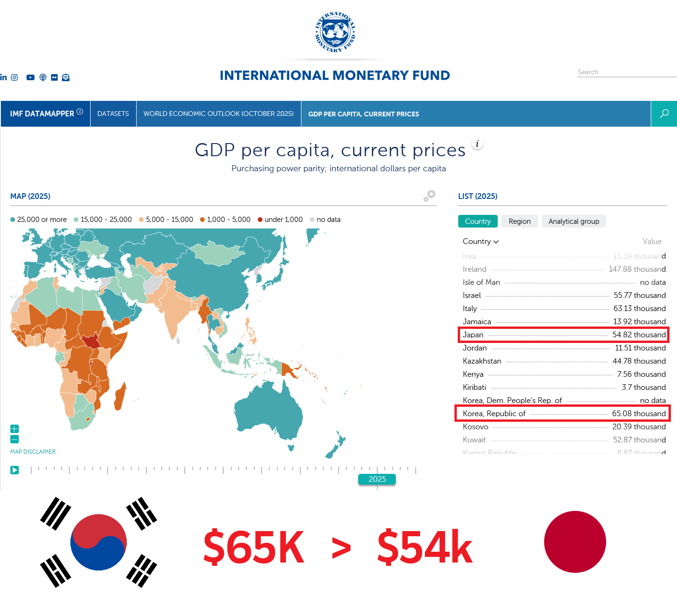Image resolution: width=677 pixels, height=616 pixels.
Task: Click the '1,000 - 5,000' legend swatch
Action: [202, 220]
